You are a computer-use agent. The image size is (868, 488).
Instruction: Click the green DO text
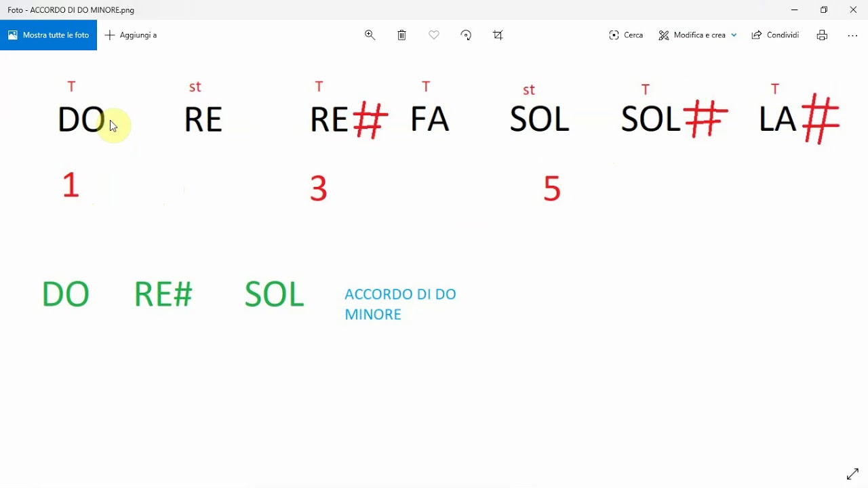65,295
